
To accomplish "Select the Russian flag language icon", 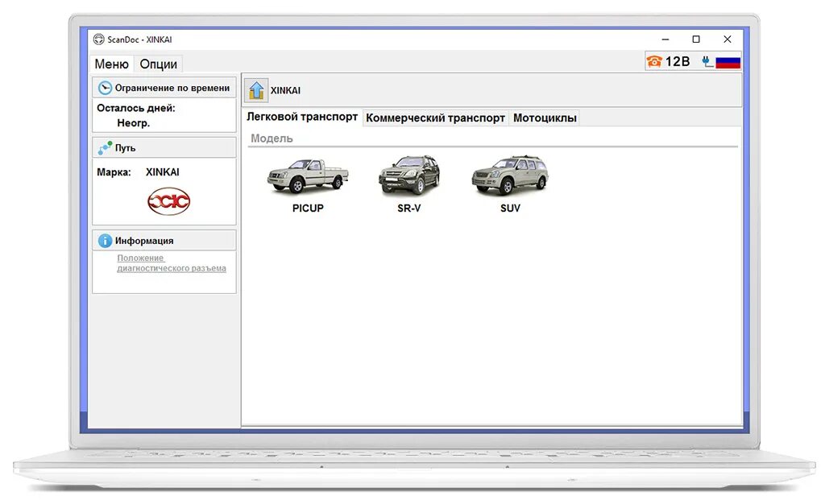I will [x=728, y=62].
